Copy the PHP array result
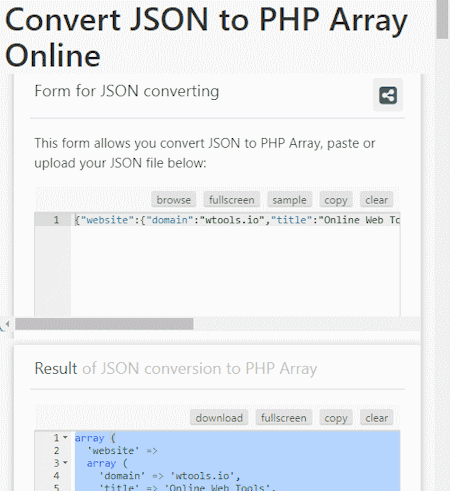This screenshot has width=450, height=491. [336, 418]
